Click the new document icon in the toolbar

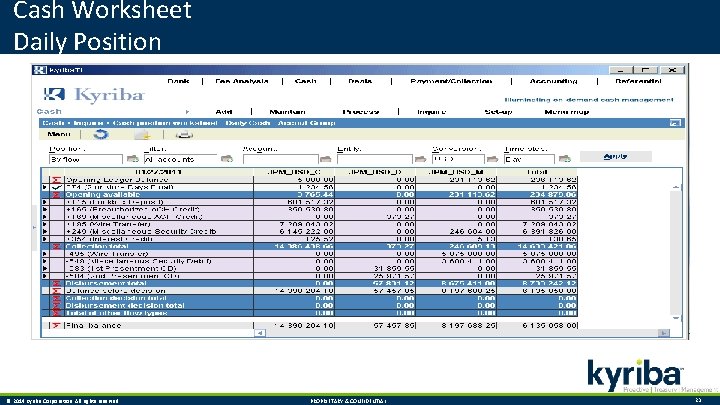(142, 135)
